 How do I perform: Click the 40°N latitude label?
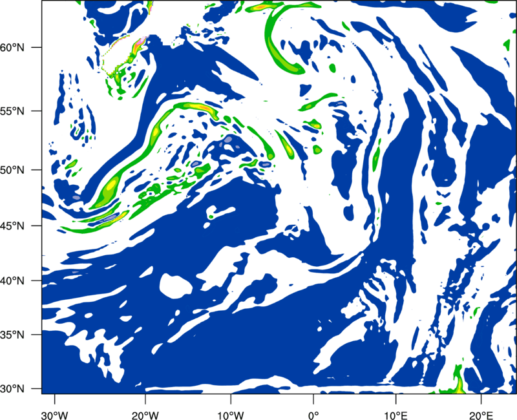tap(12, 280)
